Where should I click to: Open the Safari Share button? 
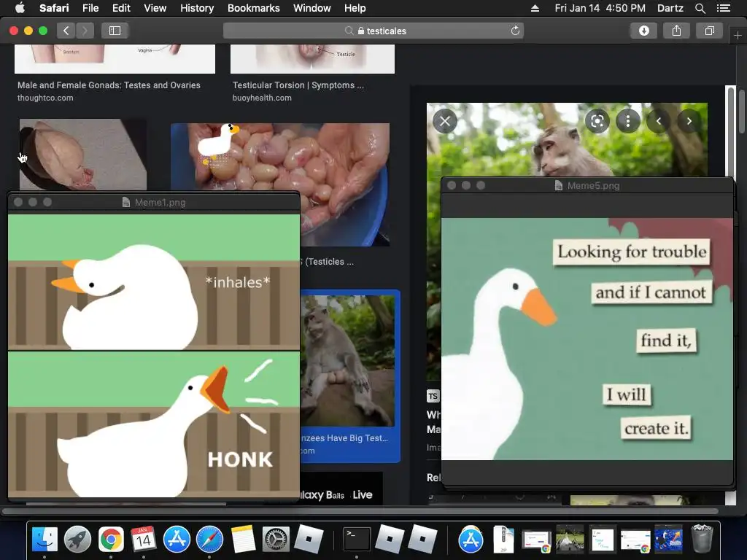coord(676,31)
